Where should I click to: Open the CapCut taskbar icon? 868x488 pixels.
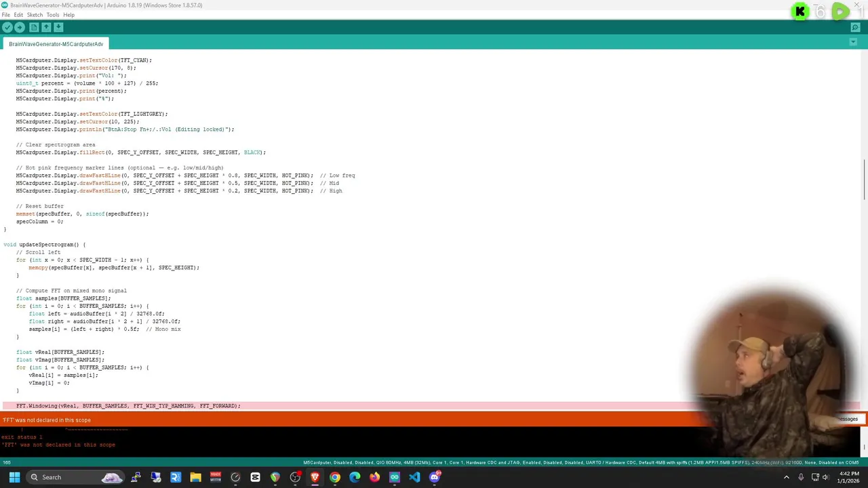[255, 477]
